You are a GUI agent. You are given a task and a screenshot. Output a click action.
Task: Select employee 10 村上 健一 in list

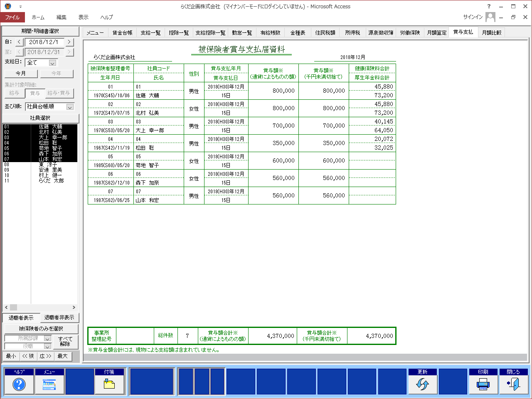[x=40, y=175]
